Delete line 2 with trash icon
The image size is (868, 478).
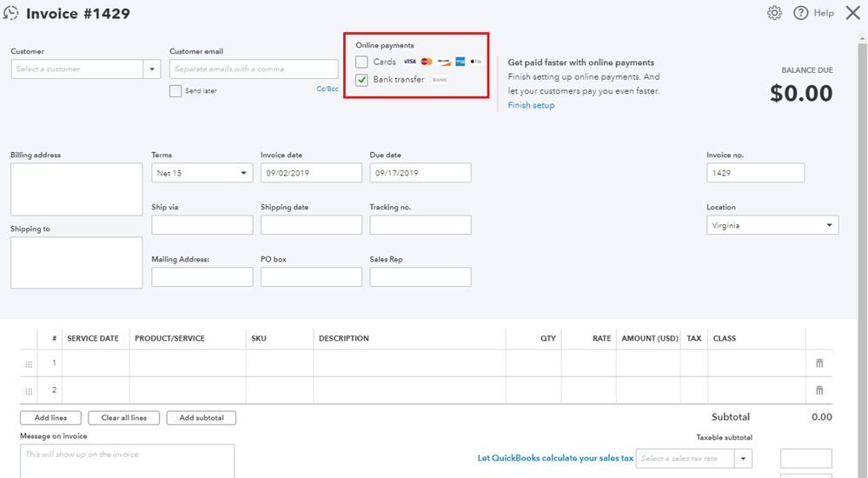(819, 390)
